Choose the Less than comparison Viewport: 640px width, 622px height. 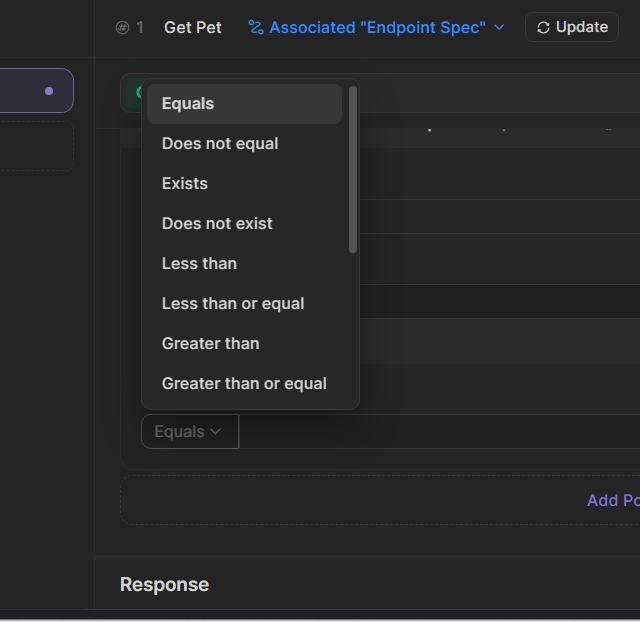199,264
